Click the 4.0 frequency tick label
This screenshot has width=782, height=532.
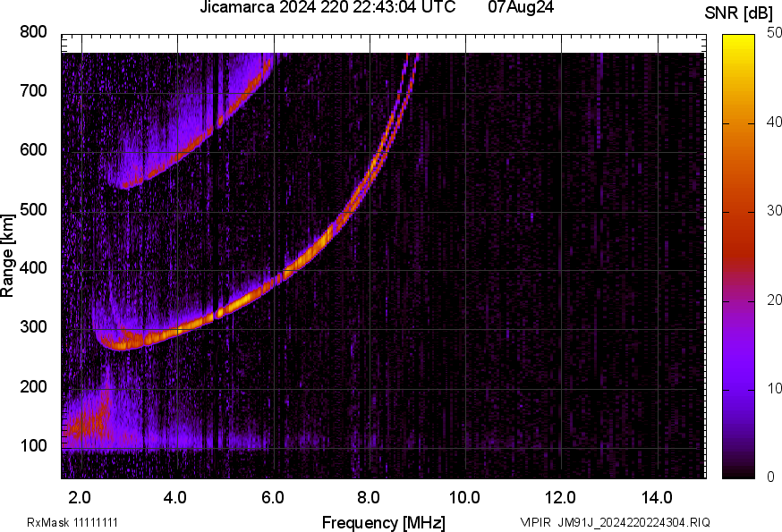point(175,497)
